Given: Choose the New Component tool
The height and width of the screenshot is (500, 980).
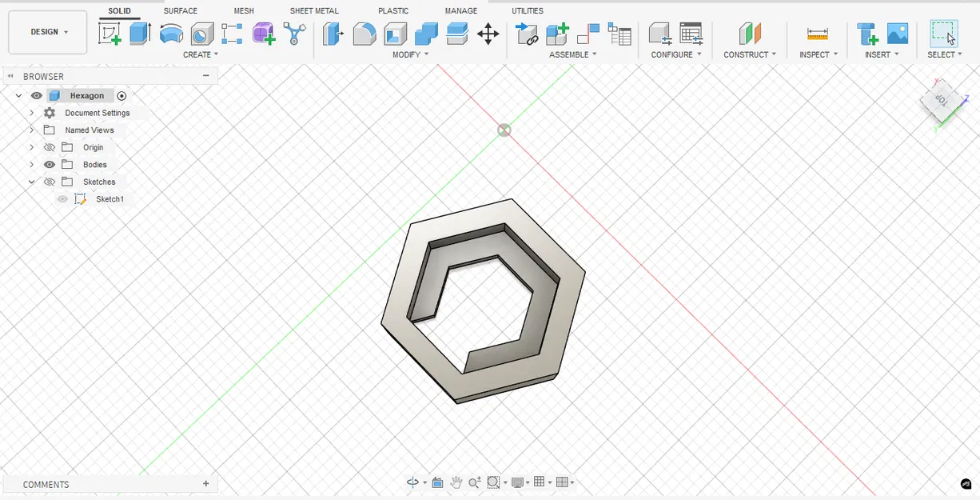Looking at the screenshot, I should pos(557,34).
